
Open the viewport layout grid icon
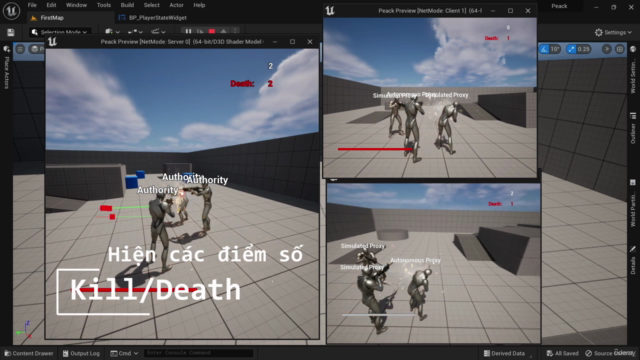[620, 49]
